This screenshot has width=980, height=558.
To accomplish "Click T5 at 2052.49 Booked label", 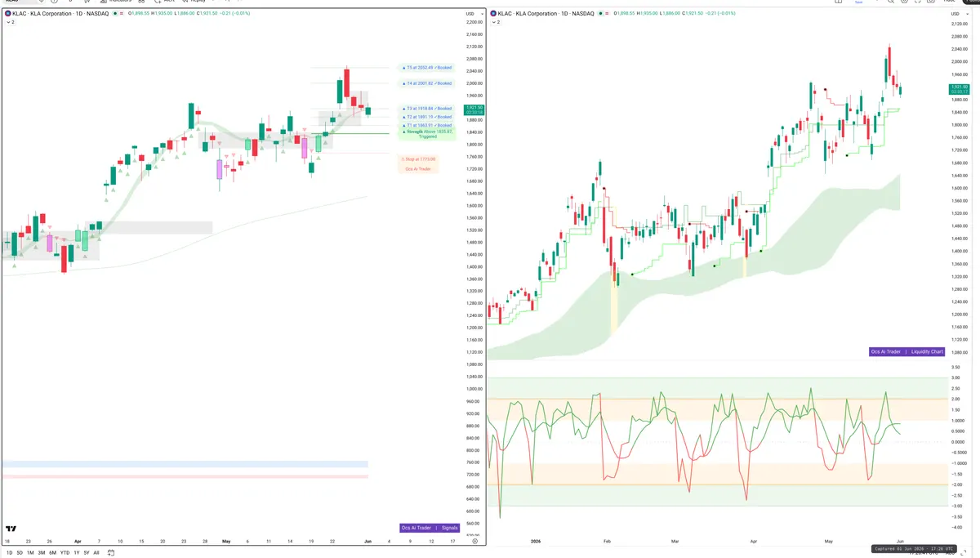I will click(429, 68).
